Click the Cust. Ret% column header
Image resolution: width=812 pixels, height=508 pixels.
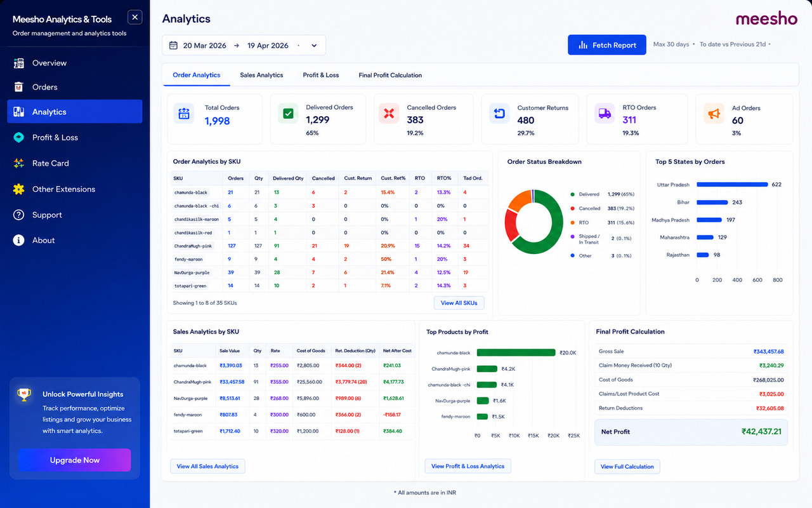click(393, 178)
